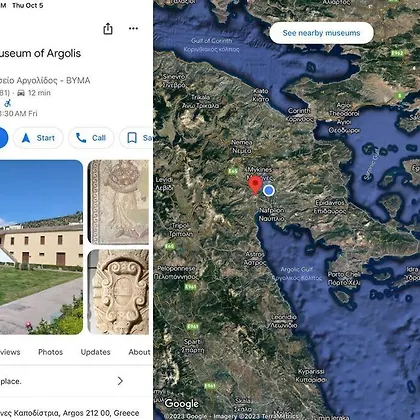Expand the place row chevron

(120, 381)
